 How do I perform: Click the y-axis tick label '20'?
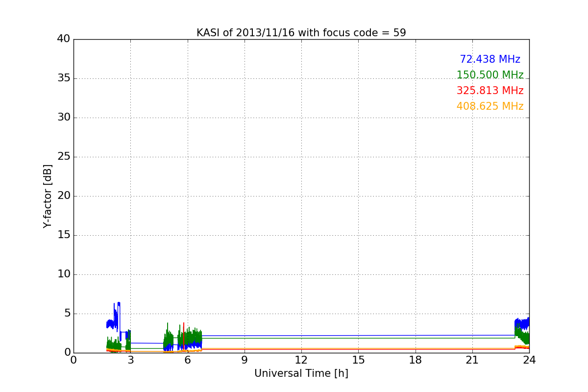pos(64,196)
